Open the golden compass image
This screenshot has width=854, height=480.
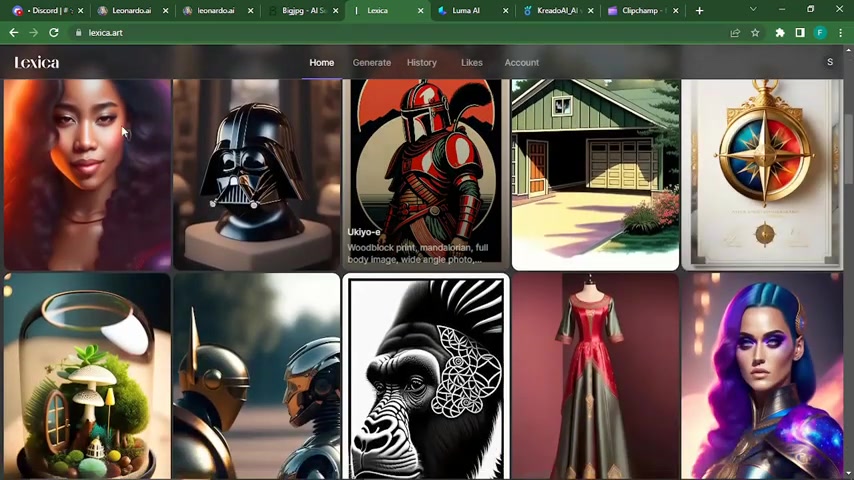pos(762,174)
